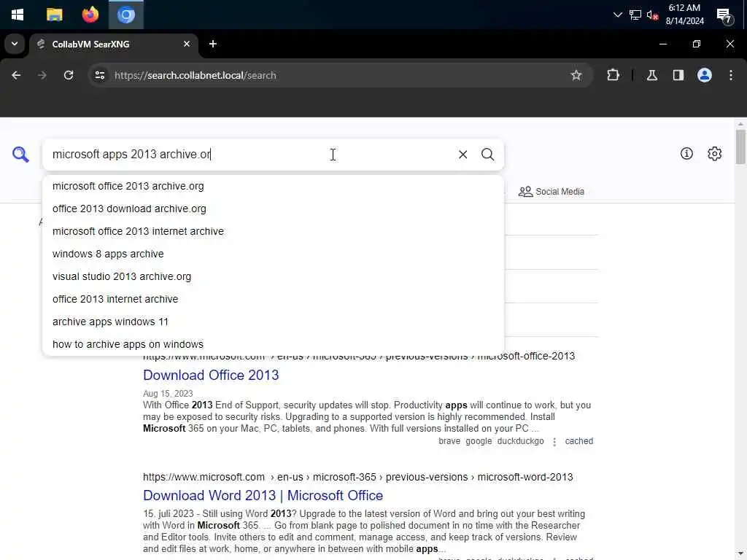Open the 'Download Office 2013' result
Viewport: 747px width, 560px height.
point(211,376)
